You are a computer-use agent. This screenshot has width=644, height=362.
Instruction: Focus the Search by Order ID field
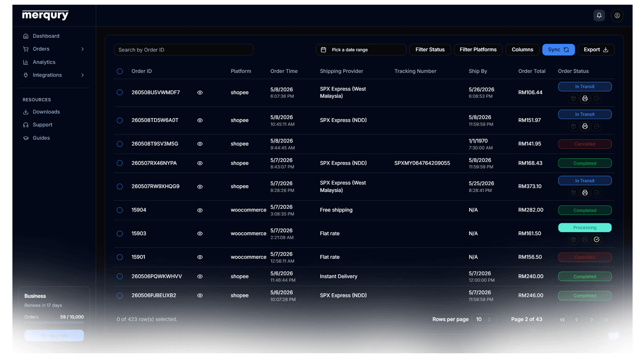click(183, 50)
